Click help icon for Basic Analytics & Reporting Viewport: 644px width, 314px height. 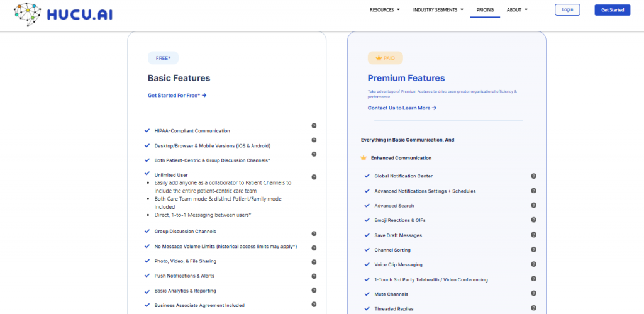pos(314,290)
